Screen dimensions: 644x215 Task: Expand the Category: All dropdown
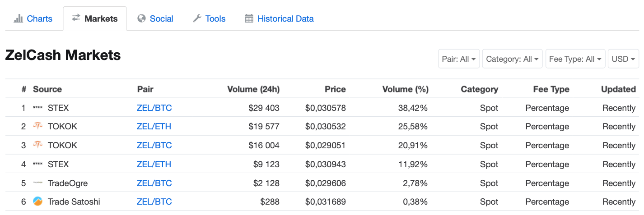(x=513, y=59)
